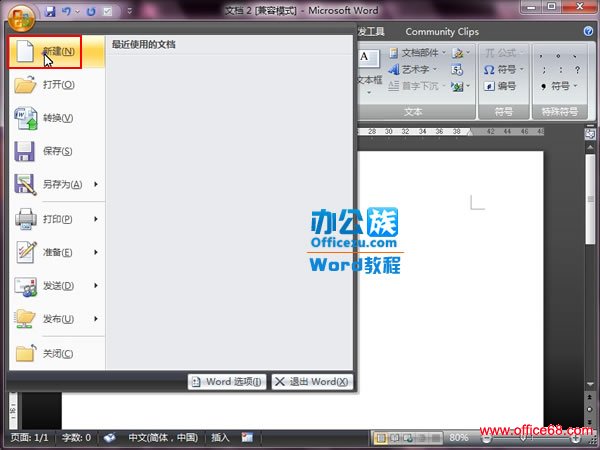Expand the 发送 submenu arrow

tap(96, 285)
